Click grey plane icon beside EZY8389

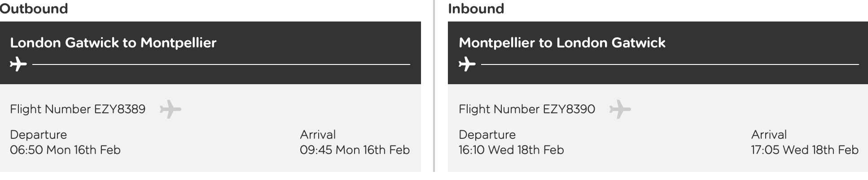click(170, 109)
